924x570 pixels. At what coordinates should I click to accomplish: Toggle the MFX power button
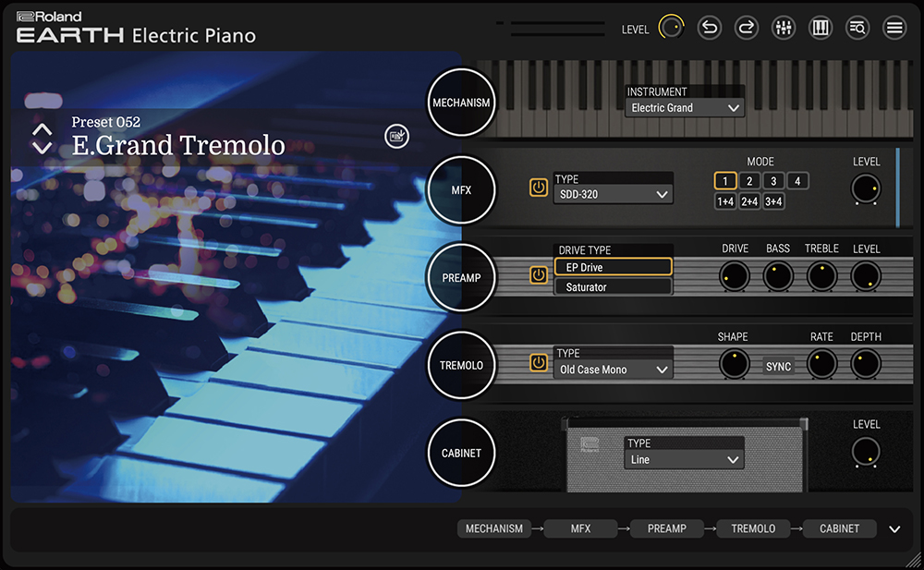pyautogui.click(x=539, y=188)
